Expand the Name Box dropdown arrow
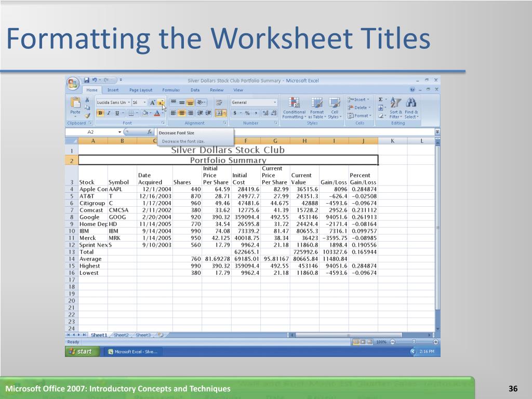This screenshot has width=532, height=399. coord(120,132)
